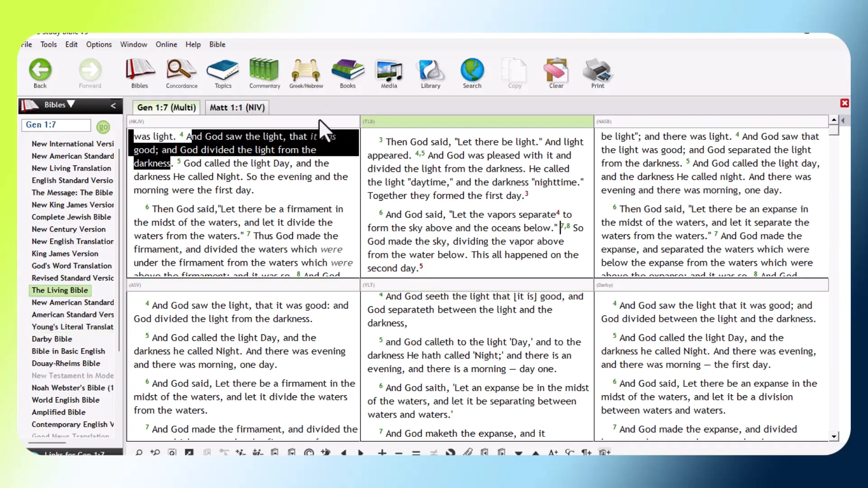Close the panel with red X
This screenshot has width=868, height=488.
(x=844, y=103)
